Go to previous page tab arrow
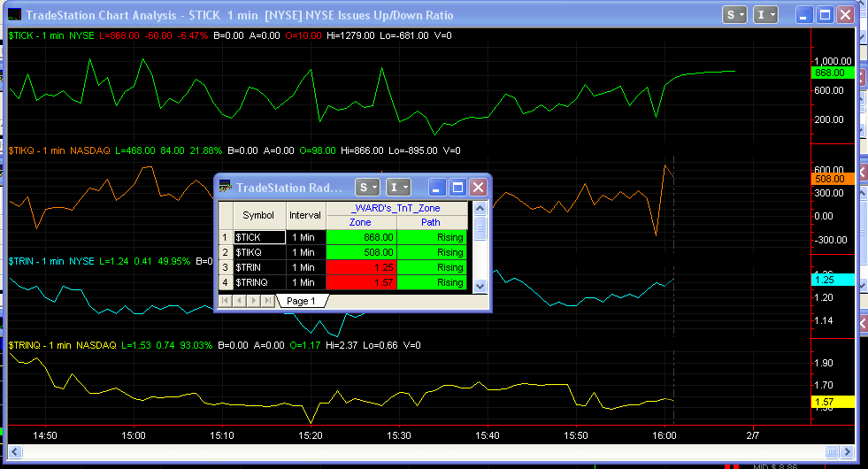The height and width of the screenshot is (469, 868). tap(239, 301)
